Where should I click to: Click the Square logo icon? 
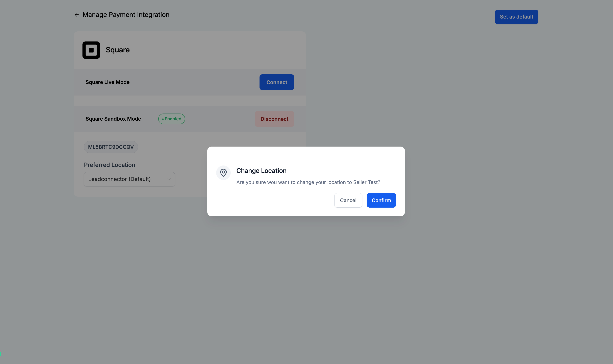click(x=91, y=50)
